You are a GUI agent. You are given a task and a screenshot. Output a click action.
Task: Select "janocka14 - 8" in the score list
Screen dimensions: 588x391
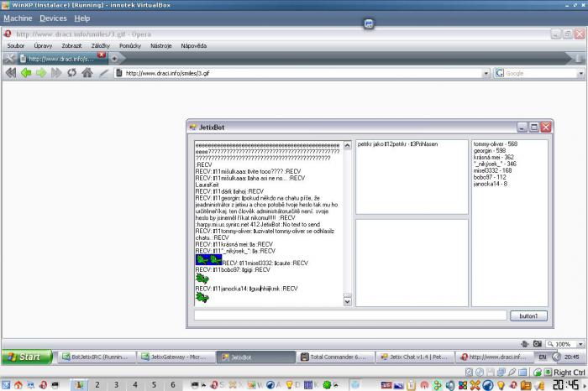pos(490,184)
